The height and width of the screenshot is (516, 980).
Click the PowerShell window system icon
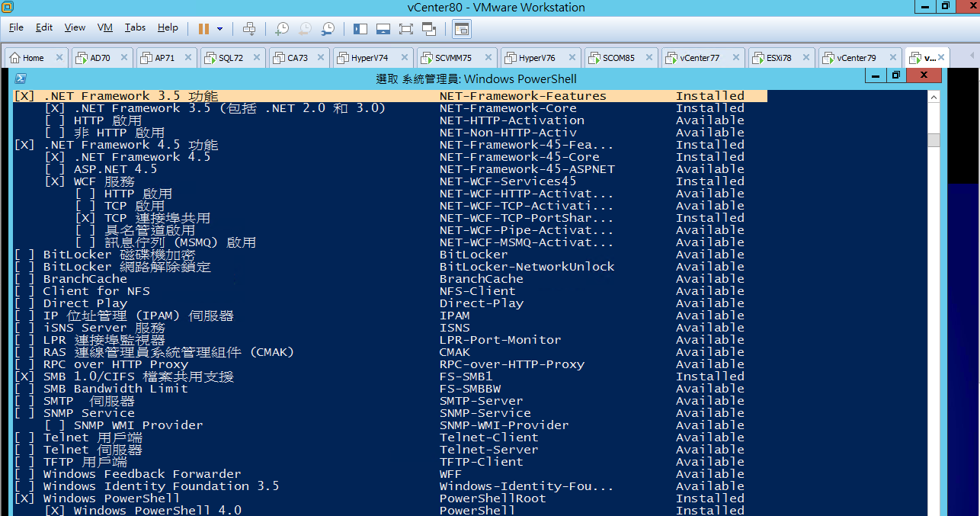[21, 79]
